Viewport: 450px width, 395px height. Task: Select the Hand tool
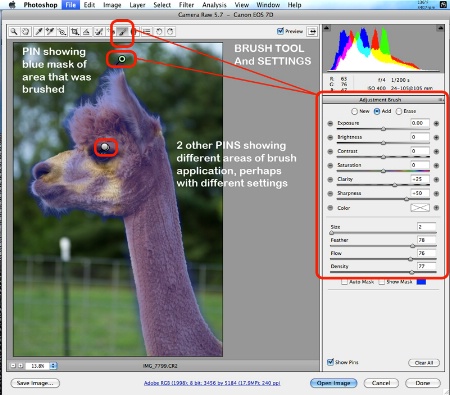(26, 31)
